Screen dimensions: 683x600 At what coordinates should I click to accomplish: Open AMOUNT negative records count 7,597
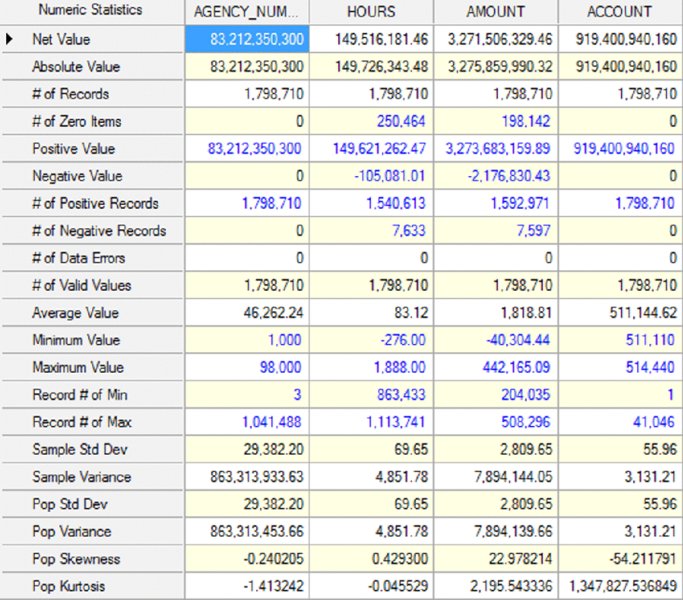534,231
